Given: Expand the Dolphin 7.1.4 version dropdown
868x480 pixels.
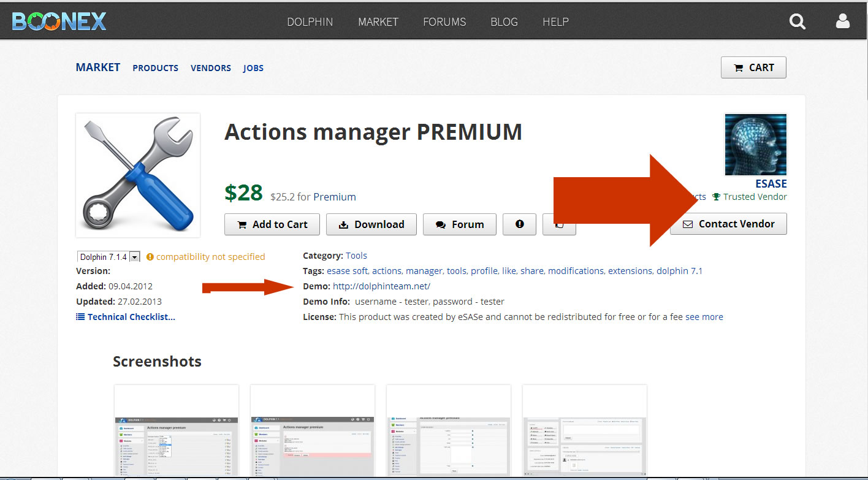Looking at the screenshot, I should click(x=134, y=257).
